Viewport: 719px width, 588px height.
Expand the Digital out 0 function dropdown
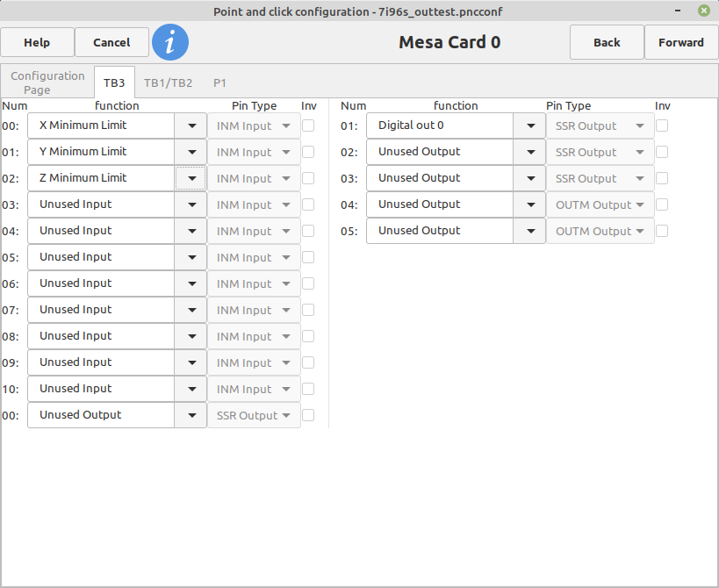click(529, 125)
